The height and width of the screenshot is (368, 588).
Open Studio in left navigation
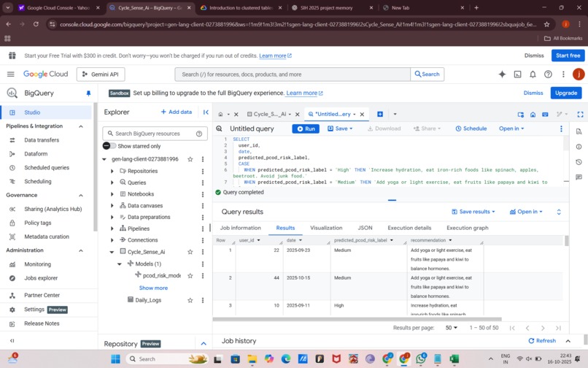[x=46, y=112]
